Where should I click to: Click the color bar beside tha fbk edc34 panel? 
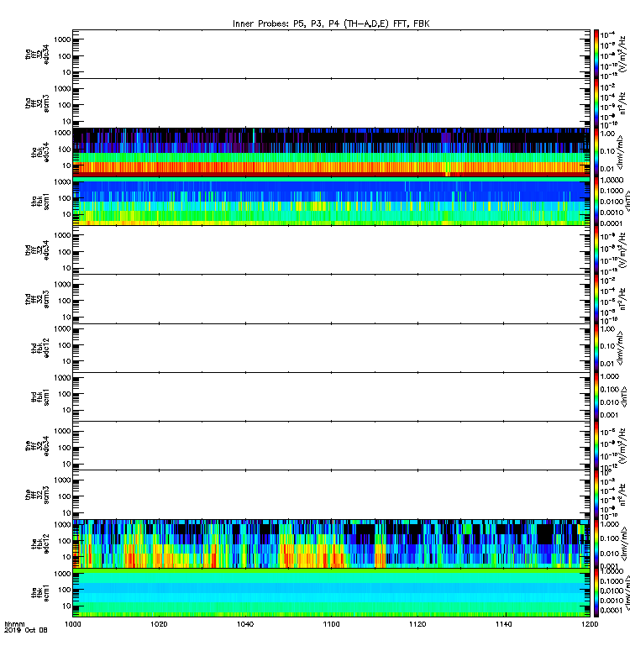pos(596,152)
